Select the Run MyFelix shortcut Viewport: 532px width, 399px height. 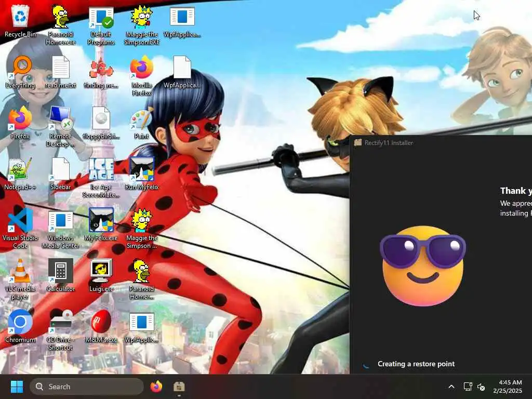[x=141, y=174]
